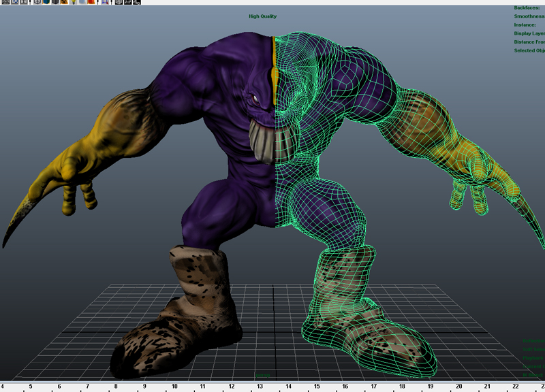This screenshot has height=392, width=545.
Task: Jump to frame 22 on the timeline
Action: pos(516,387)
